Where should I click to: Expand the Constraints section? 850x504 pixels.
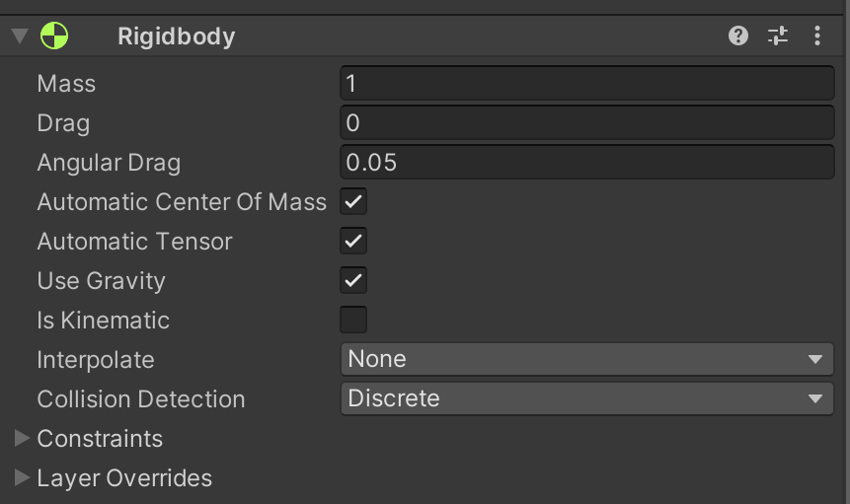(23, 439)
